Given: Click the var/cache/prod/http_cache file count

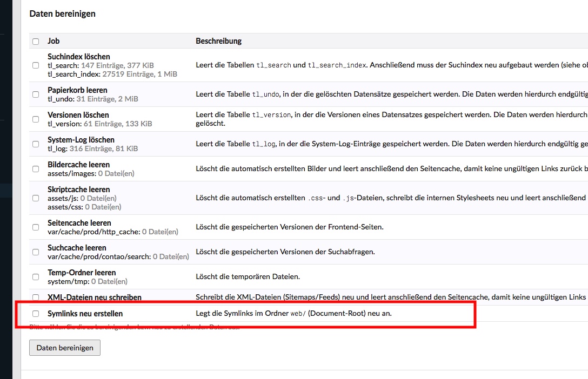Looking at the screenshot, I should click(160, 232).
